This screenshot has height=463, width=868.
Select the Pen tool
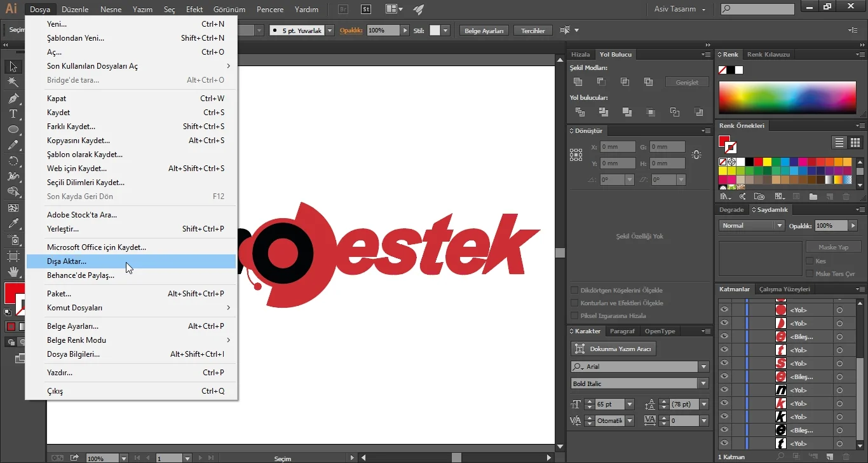coord(13,98)
